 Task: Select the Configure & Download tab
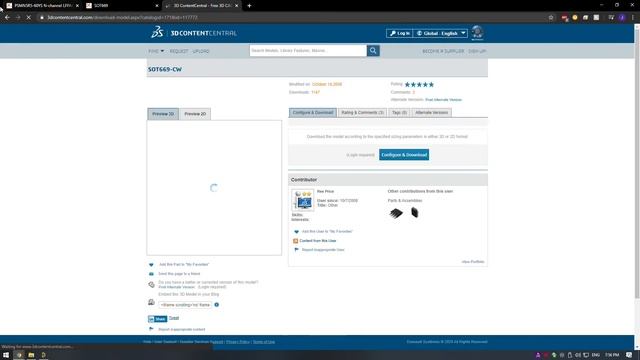(313, 112)
